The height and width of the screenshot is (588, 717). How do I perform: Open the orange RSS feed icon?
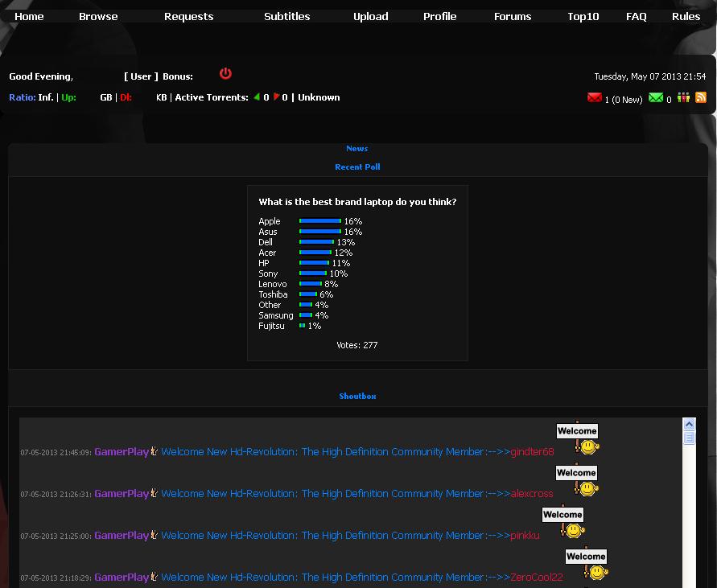click(x=701, y=97)
